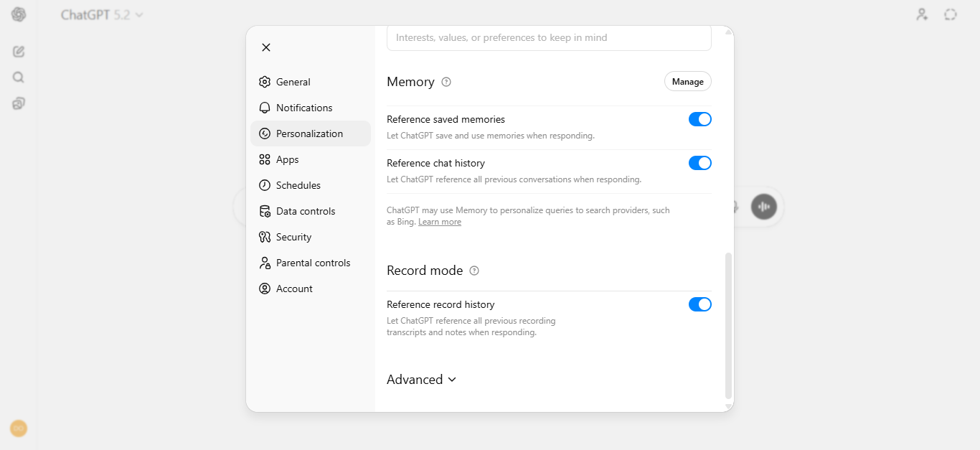Open the ChatGPT 5.2 model dropdown
Image resolution: width=980 pixels, height=450 pixels.
pos(102,14)
